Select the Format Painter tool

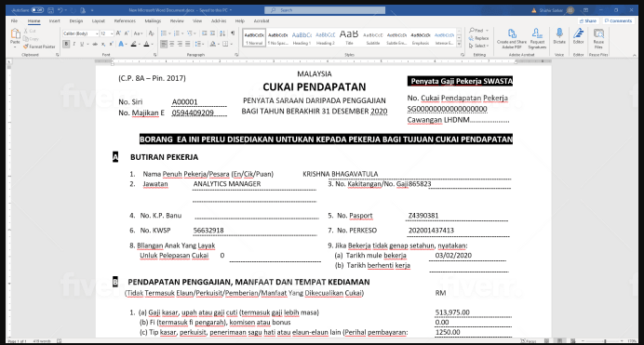pos(39,46)
